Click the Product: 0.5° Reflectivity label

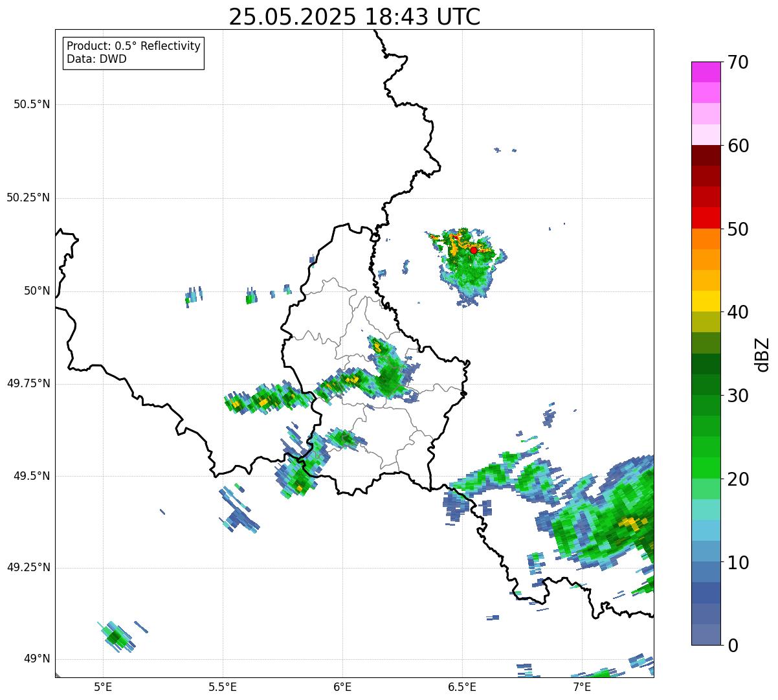(x=134, y=47)
